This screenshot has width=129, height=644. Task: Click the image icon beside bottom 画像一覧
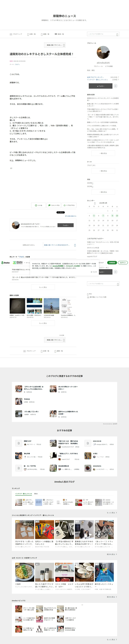55,351
